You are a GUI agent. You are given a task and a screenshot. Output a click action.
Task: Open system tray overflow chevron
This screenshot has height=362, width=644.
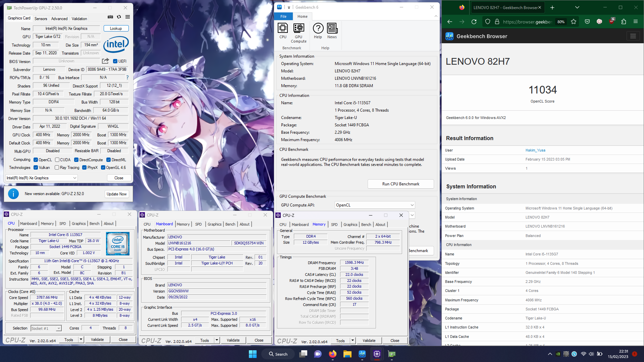(550, 354)
